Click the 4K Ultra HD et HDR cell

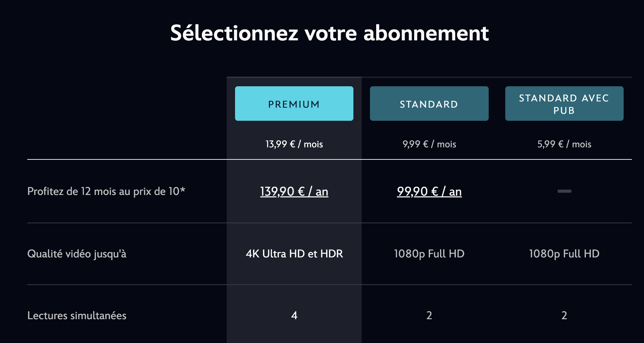(x=294, y=254)
